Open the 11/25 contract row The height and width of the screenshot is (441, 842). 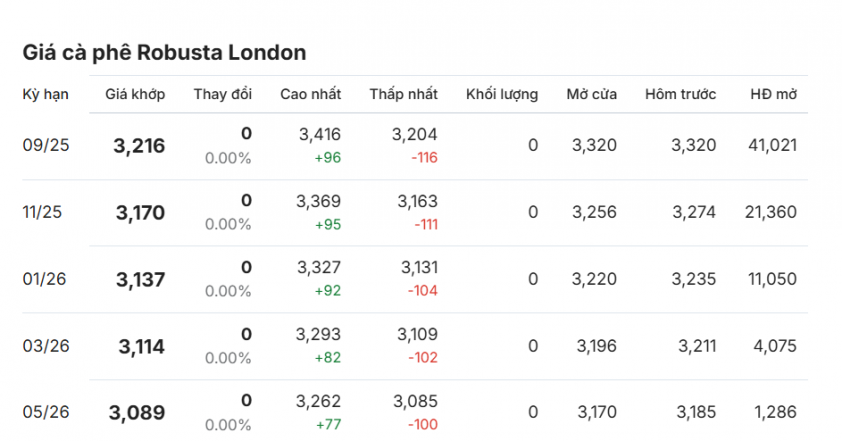click(x=415, y=213)
